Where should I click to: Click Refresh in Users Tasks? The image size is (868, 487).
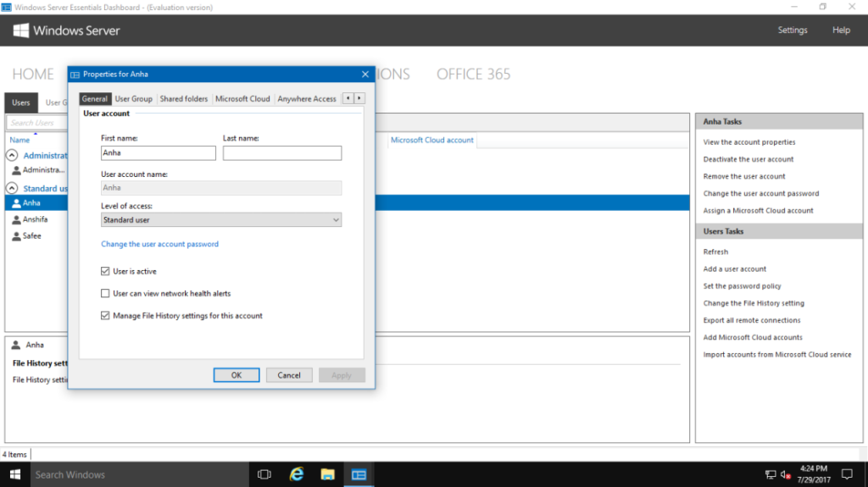click(715, 252)
